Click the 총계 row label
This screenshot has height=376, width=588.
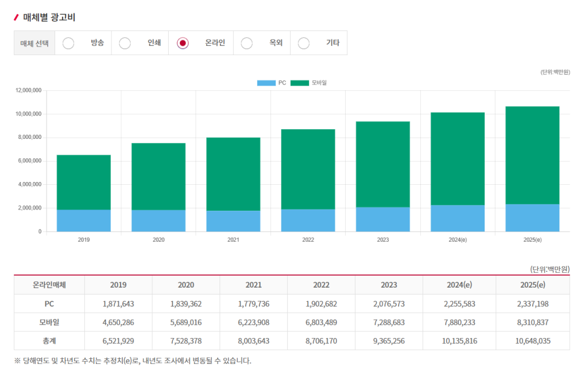click(49, 341)
